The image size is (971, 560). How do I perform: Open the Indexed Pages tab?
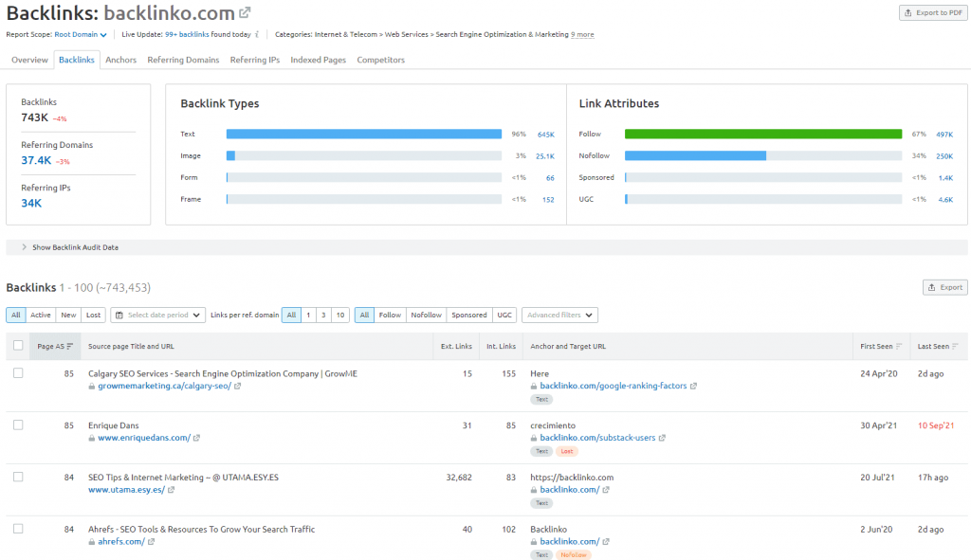click(319, 60)
